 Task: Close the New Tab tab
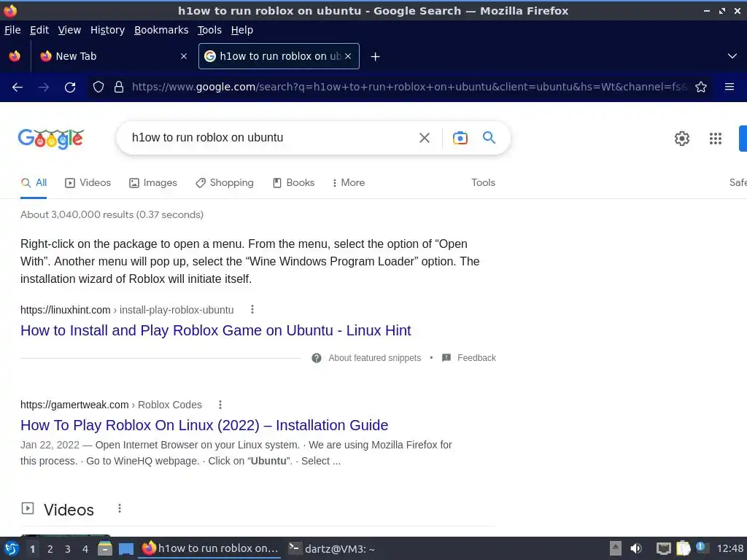184,56
